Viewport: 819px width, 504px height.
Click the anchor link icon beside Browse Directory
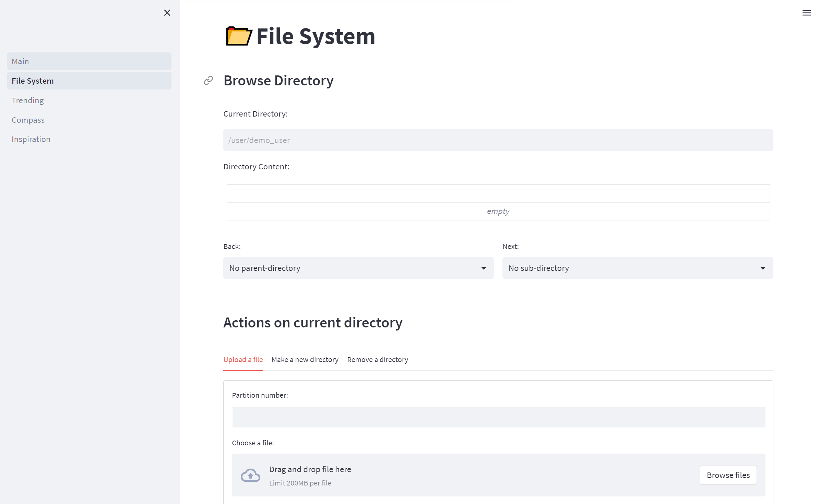208,81
